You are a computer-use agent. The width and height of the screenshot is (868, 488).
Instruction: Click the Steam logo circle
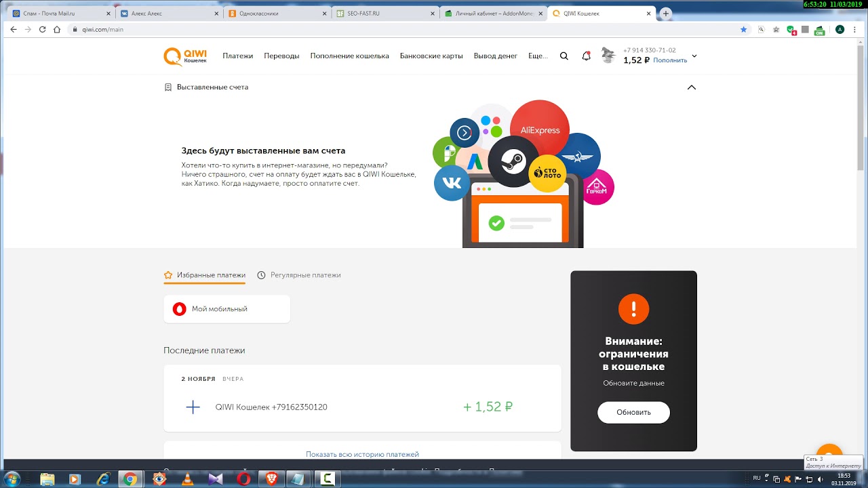[x=513, y=162]
